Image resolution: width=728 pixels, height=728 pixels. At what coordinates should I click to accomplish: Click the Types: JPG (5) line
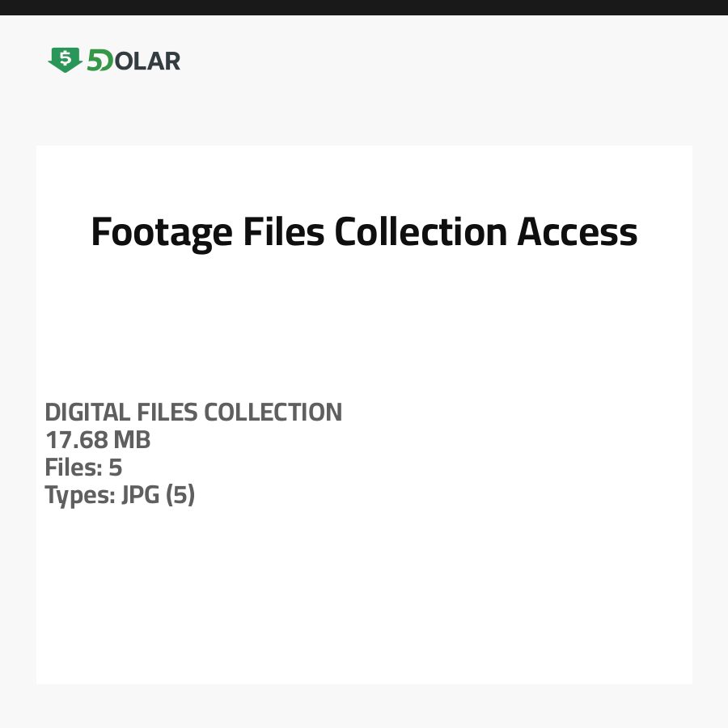coord(120,495)
